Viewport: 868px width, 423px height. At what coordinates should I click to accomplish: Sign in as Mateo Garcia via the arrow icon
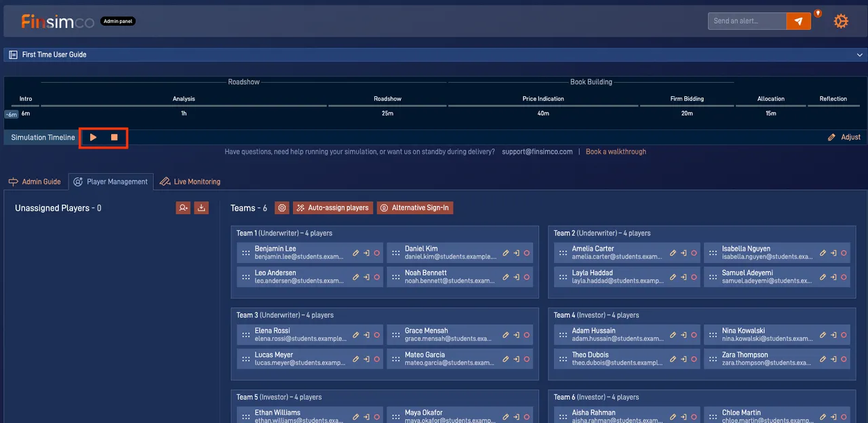(516, 359)
